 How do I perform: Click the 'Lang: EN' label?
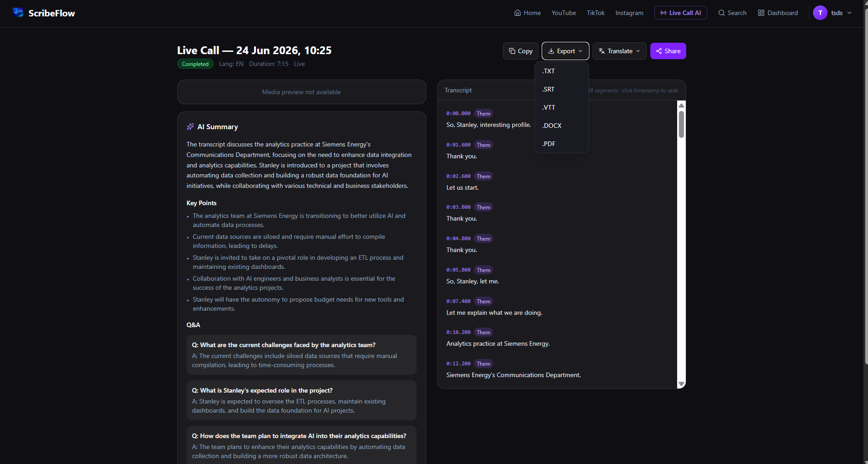click(231, 64)
